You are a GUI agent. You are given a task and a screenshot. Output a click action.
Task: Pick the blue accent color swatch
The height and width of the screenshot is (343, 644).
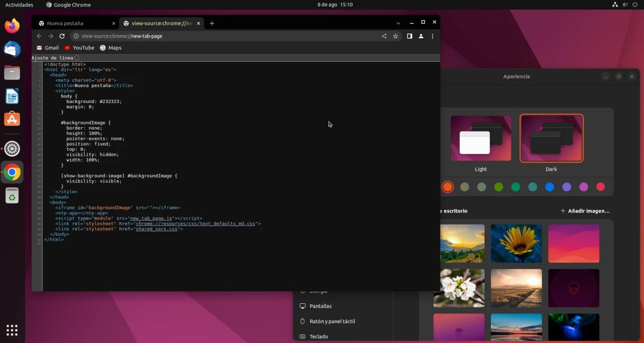(x=549, y=187)
